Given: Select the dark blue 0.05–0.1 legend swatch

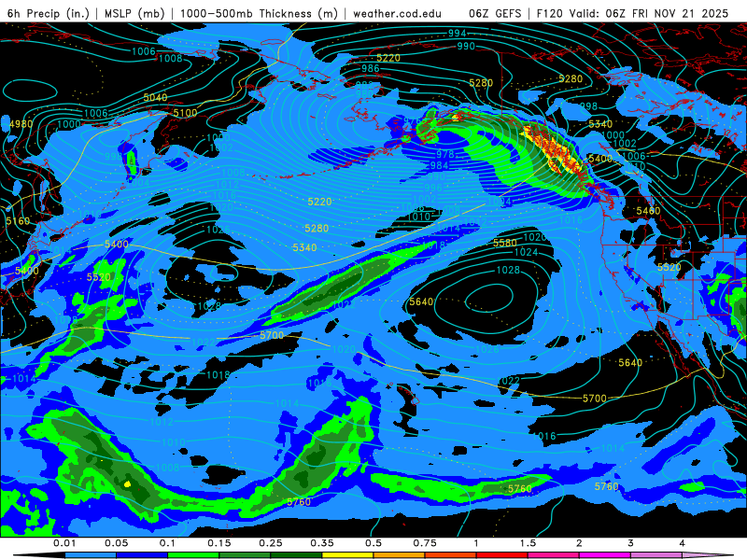Looking at the screenshot, I should [x=142, y=555].
